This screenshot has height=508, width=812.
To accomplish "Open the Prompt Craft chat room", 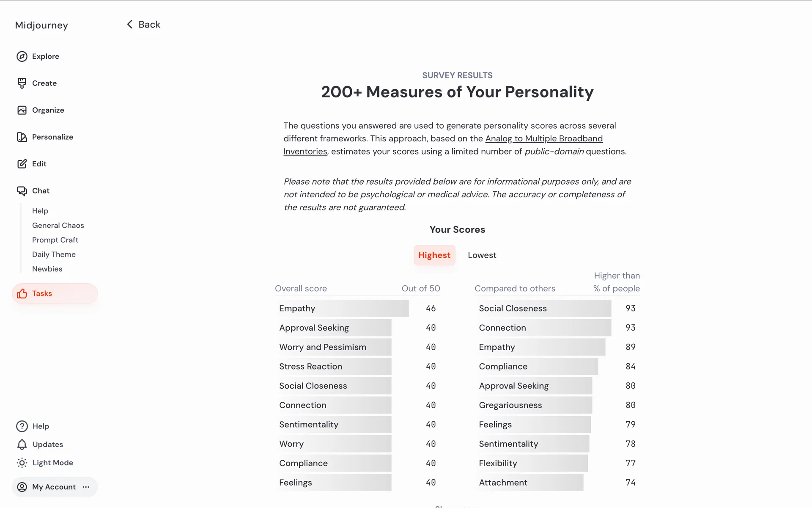I will (x=55, y=240).
